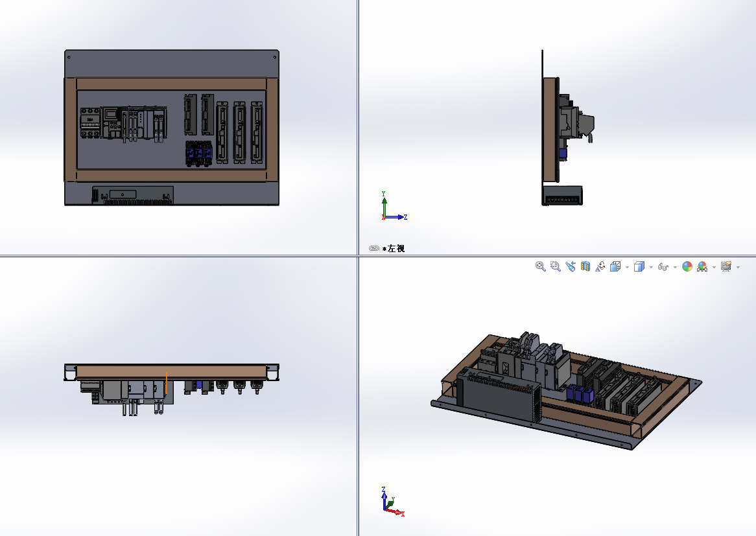
Task: Click the Hide/Show Items glasses icon
Action: 663,266
